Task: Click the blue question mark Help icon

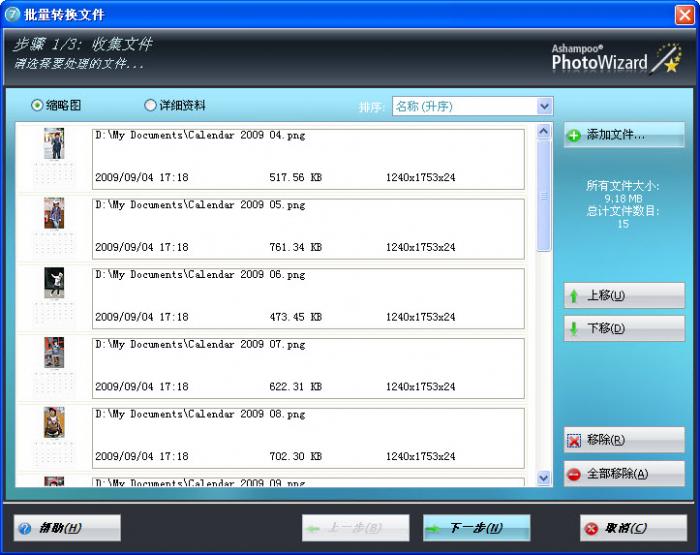Action: (25, 528)
